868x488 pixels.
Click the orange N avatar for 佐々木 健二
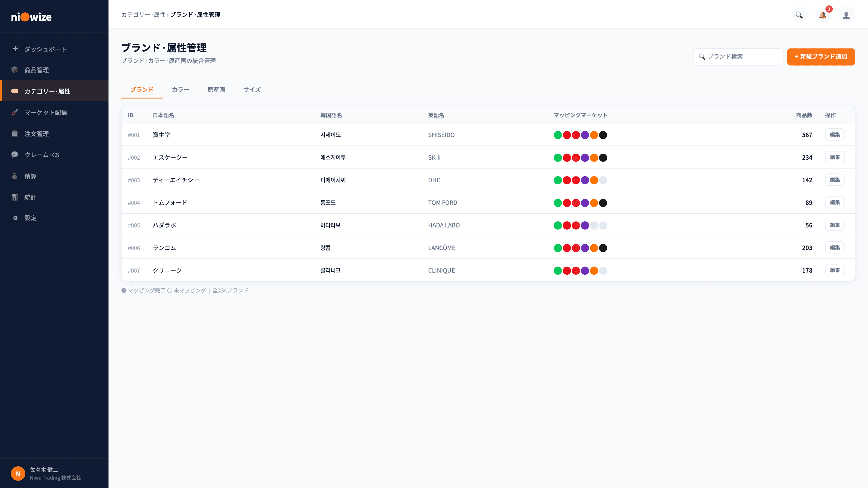[18, 473]
